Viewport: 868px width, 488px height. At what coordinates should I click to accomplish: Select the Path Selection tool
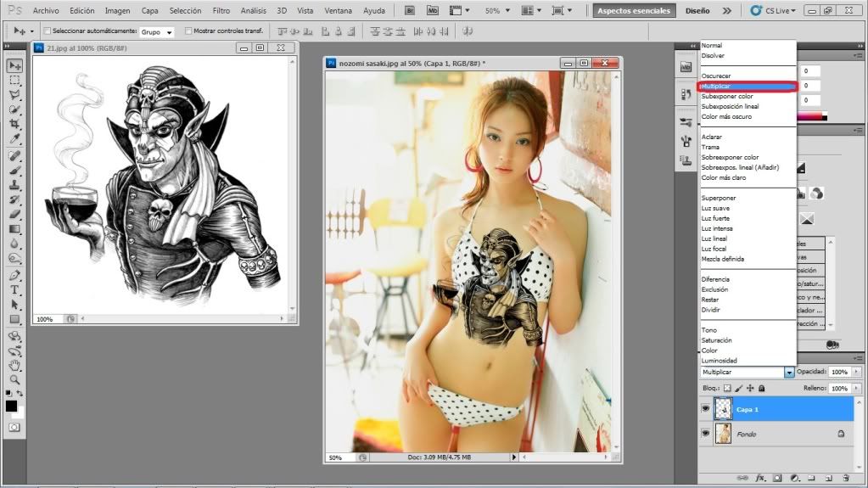15,305
